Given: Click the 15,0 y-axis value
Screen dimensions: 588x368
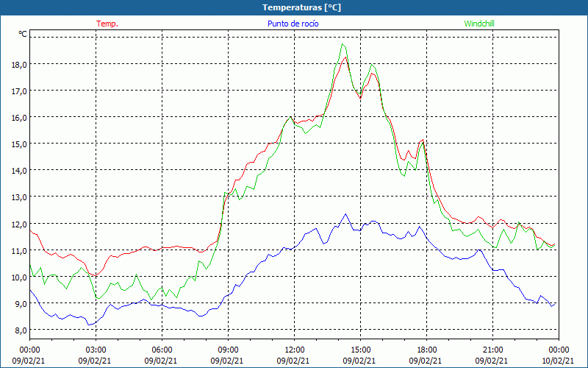Looking at the screenshot, I should (20, 144).
